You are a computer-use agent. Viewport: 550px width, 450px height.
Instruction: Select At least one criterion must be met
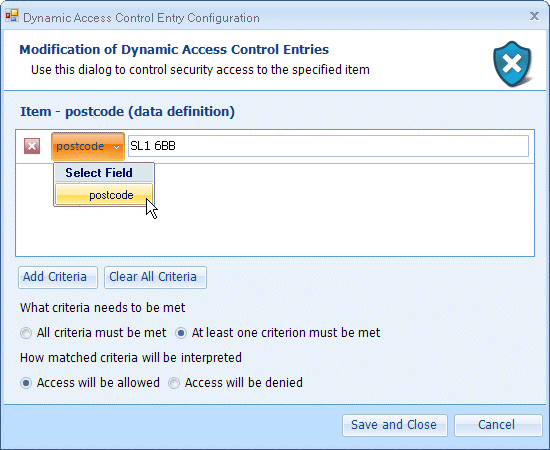tap(278, 333)
